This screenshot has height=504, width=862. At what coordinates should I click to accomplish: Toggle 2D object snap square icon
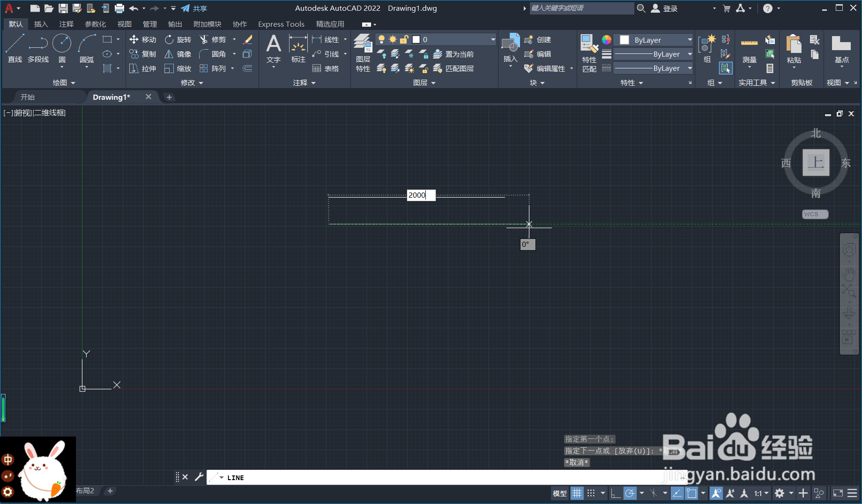[691, 493]
